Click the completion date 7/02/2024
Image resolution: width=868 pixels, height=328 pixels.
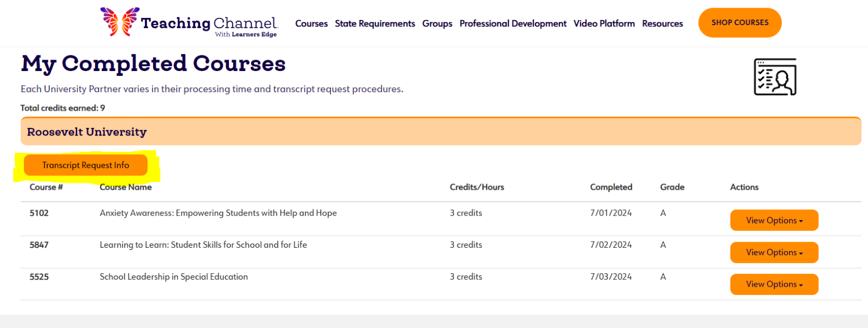[x=611, y=245]
